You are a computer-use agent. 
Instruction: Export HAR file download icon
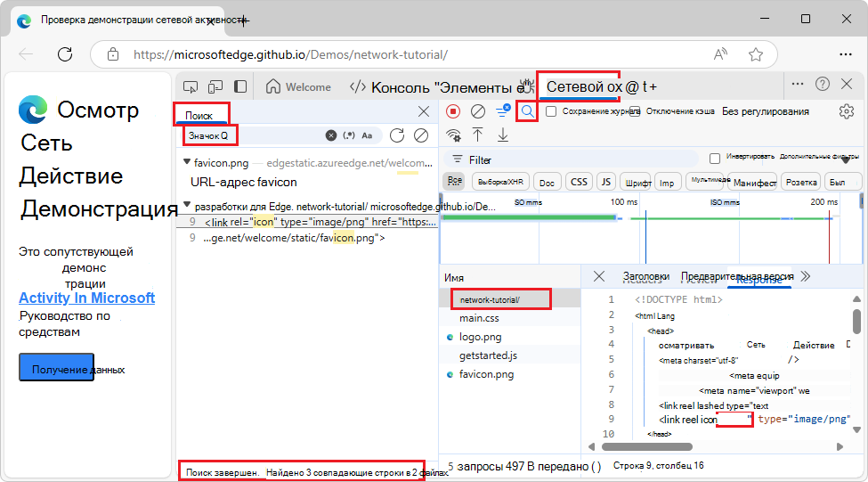503,135
